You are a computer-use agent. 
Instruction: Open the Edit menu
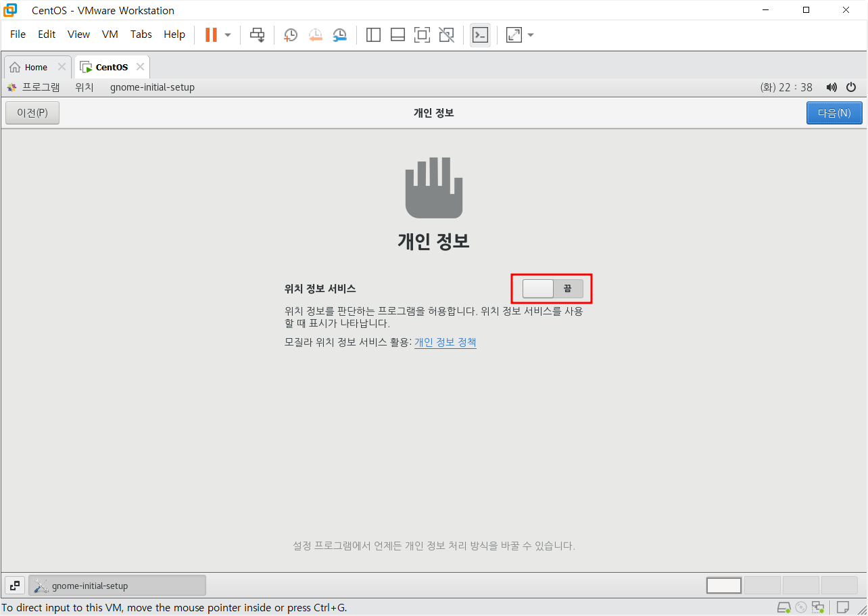coord(47,34)
